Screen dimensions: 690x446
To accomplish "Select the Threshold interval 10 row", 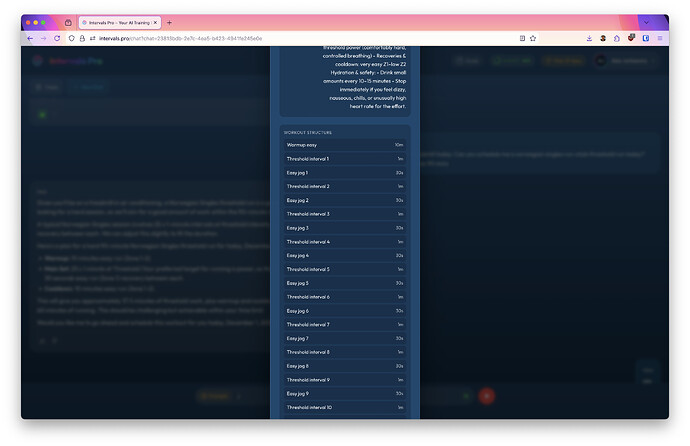I will coord(345,407).
